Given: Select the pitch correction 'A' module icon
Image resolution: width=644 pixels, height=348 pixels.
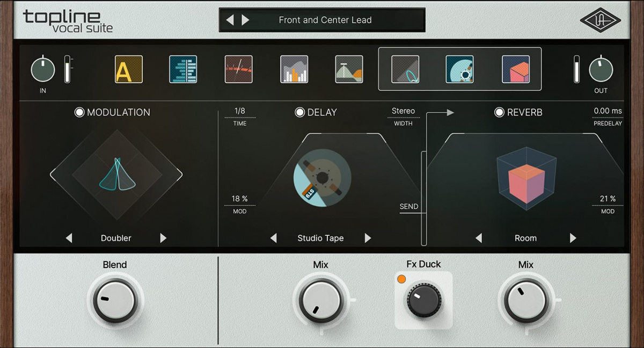Looking at the screenshot, I should 128,70.
